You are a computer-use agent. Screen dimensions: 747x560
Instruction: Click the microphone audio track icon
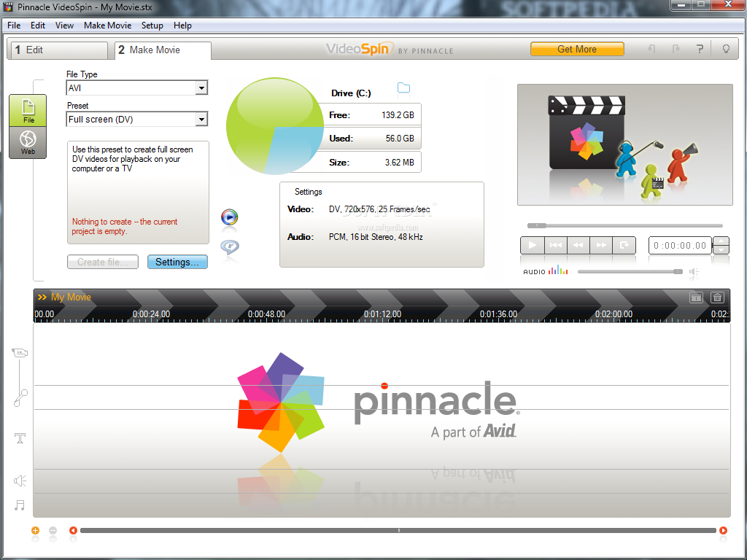(20, 398)
